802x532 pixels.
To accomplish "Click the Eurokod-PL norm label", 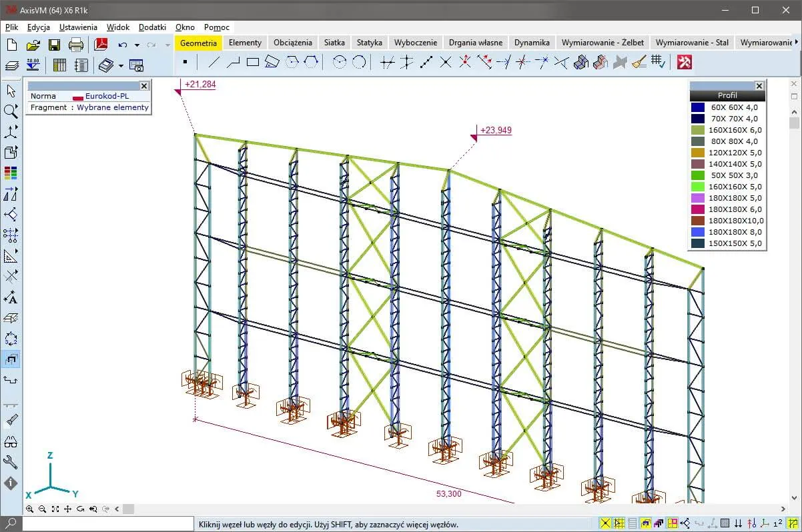I will [107, 96].
